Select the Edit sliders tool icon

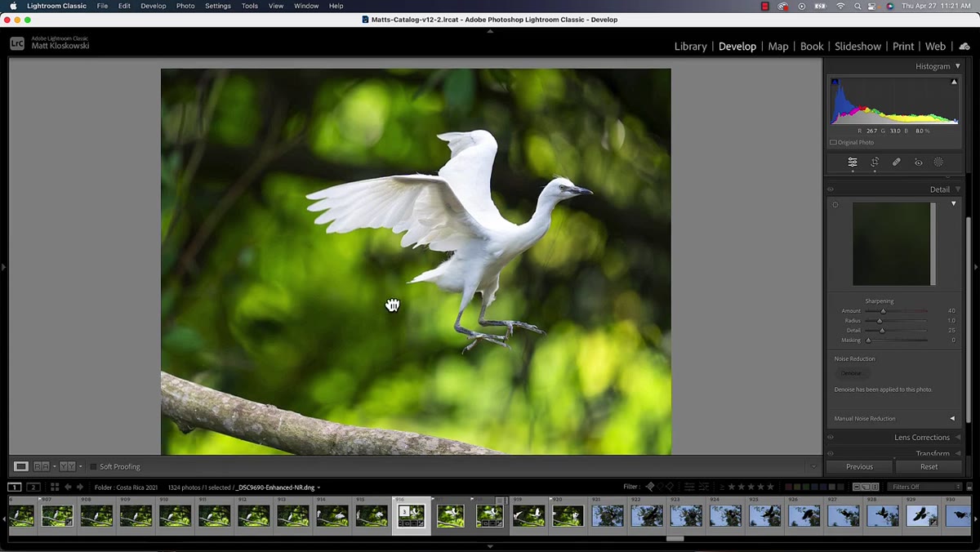853,162
